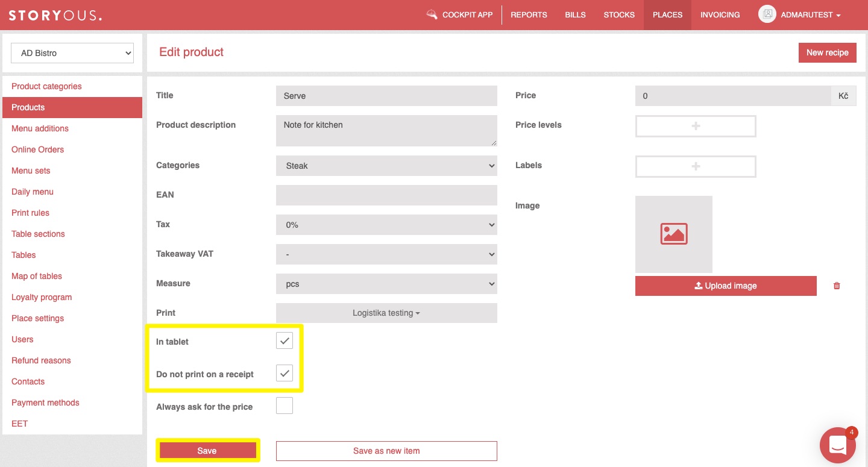This screenshot has height=467, width=868.
Task: Click the image placeholder thumbnail
Action: tap(674, 234)
